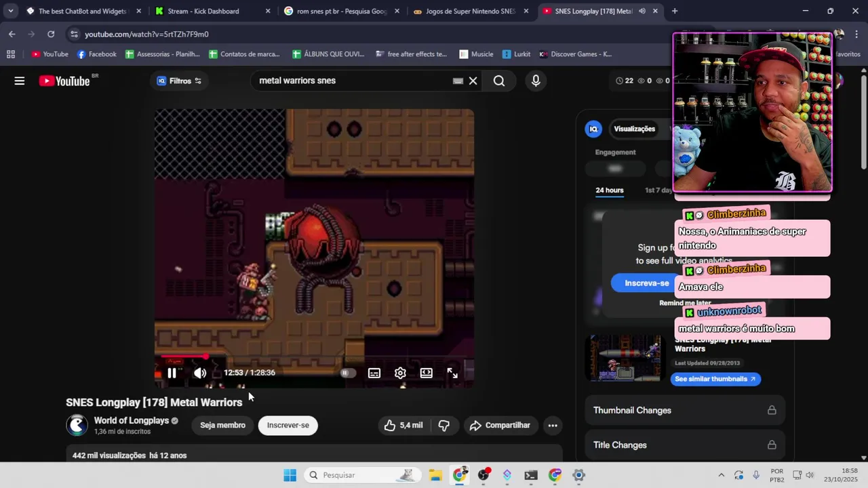This screenshot has height=488, width=868.
Task: Share the video with Compartilhar
Action: pos(500,425)
